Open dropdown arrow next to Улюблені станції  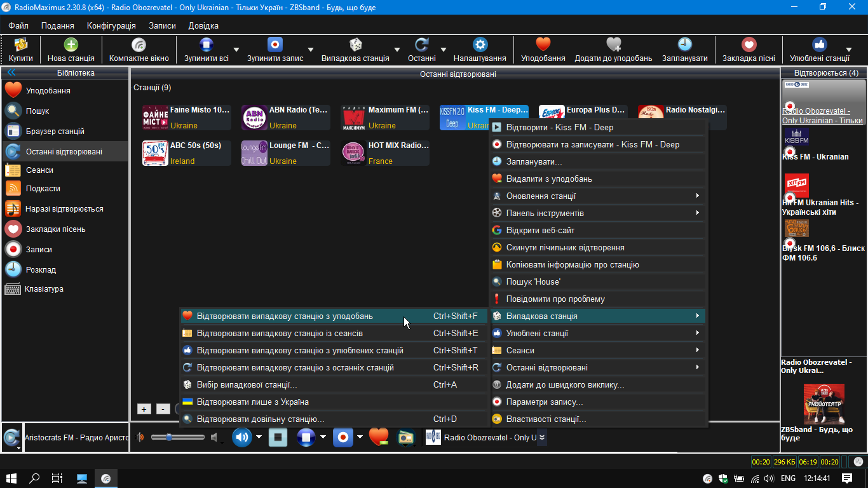pyautogui.click(x=848, y=50)
